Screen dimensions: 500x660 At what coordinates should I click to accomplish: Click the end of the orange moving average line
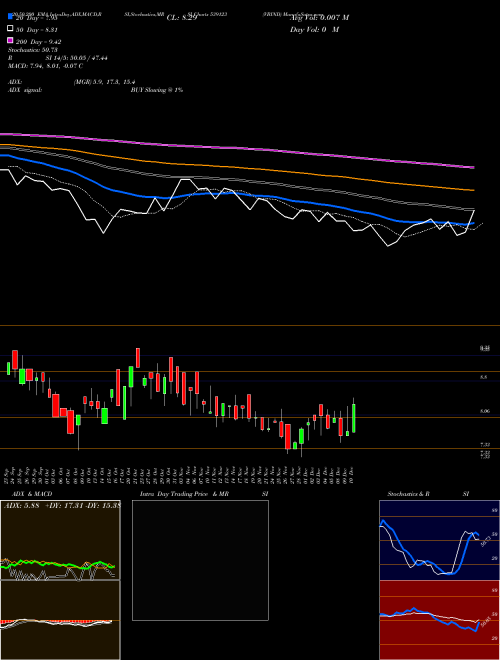[x=473, y=190]
